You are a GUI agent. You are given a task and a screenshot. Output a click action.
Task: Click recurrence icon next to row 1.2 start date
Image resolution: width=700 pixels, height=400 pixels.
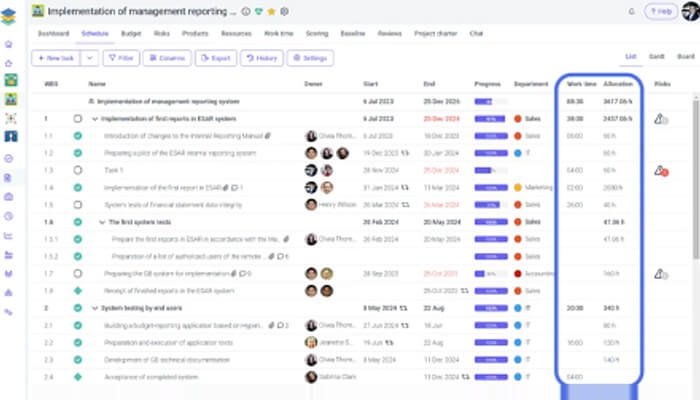pyautogui.click(x=404, y=153)
